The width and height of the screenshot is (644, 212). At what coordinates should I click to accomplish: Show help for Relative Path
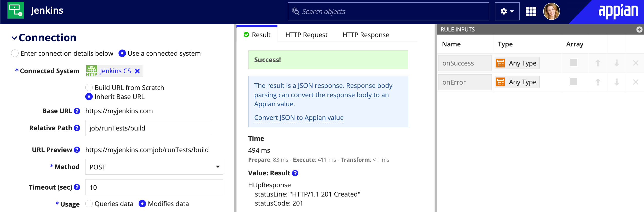[77, 128]
